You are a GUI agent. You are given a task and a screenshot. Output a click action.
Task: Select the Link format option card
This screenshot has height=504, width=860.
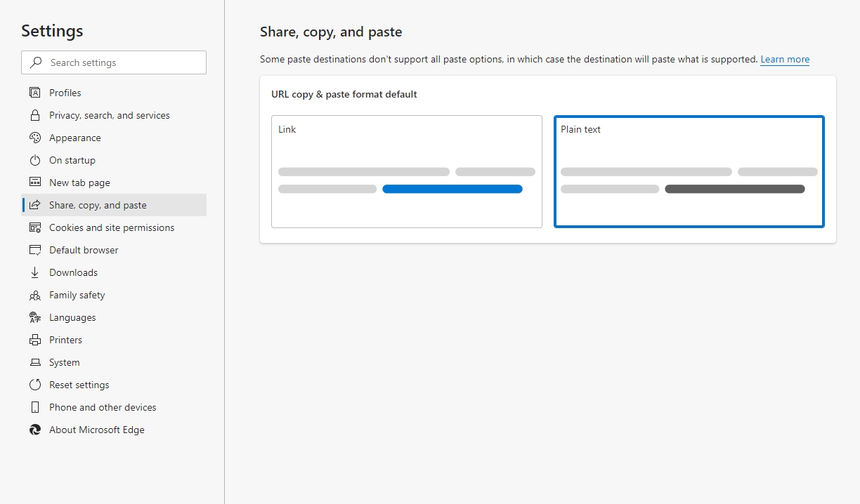coord(406,171)
